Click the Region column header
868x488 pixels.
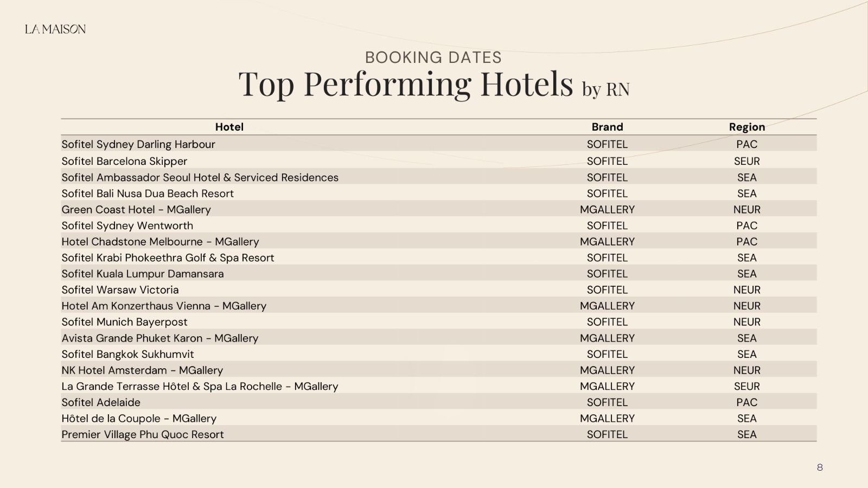tap(746, 127)
